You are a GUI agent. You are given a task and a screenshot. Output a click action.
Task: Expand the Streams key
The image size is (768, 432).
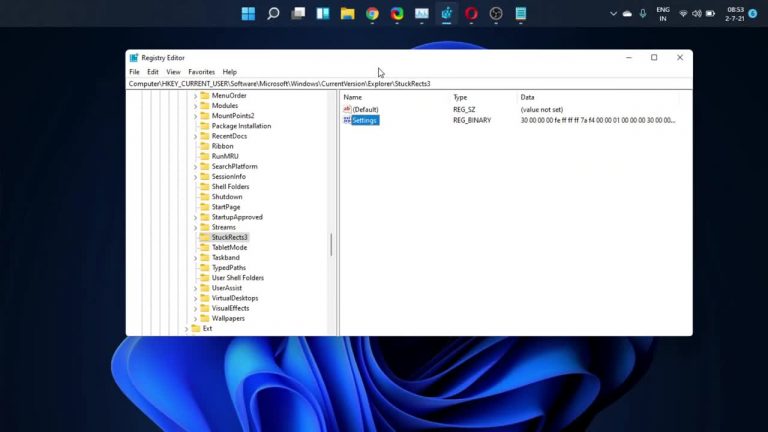pyautogui.click(x=195, y=227)
